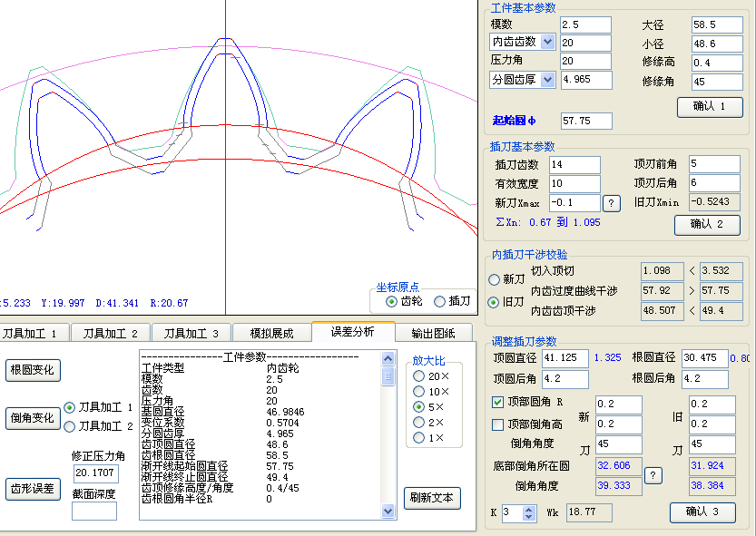Click the Wk value field
The width and height of the screenshot is (756, 536).
[589, 512]
